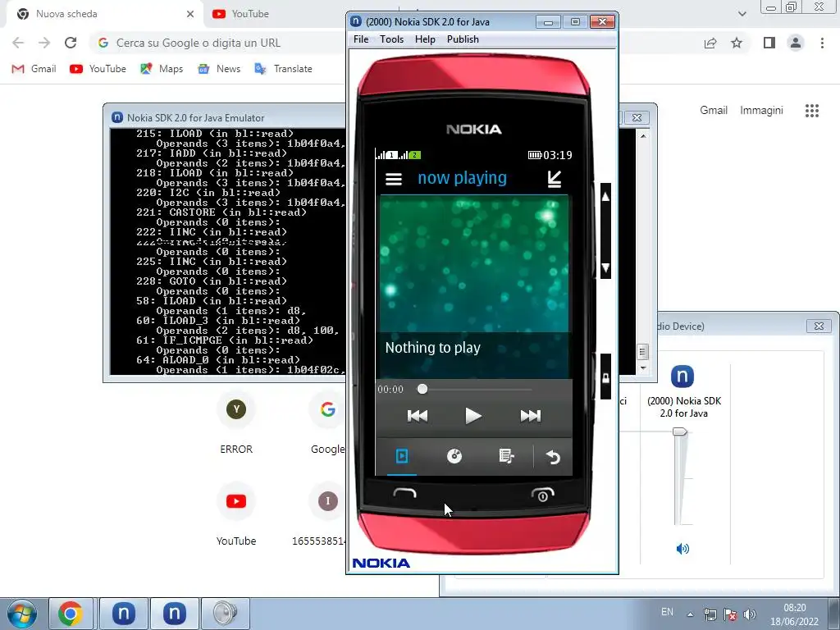Open the ERROR shortcut tile

236,423
